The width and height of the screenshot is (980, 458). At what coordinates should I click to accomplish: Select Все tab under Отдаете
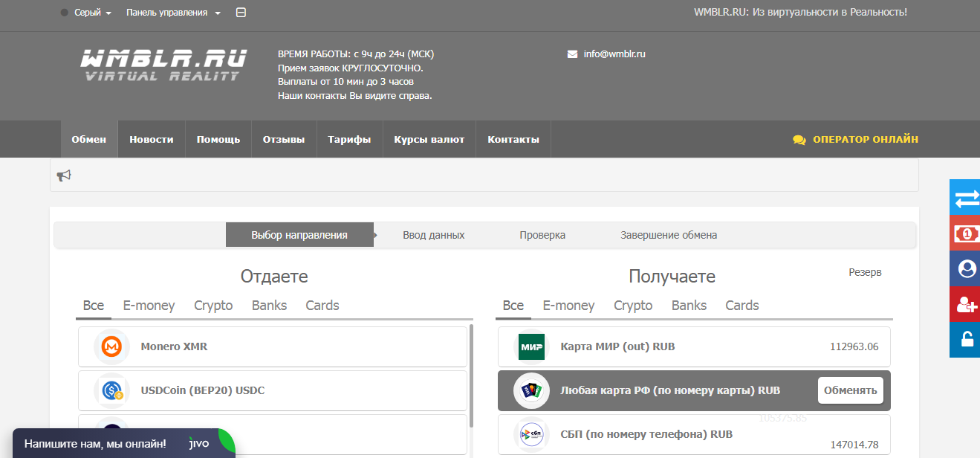pyautogui.click(x=94, y=306)
